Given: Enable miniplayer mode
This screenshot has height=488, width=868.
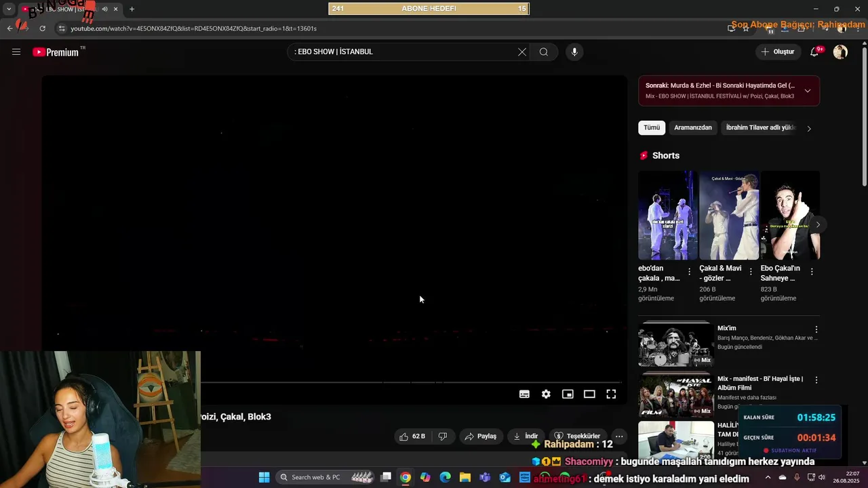Looking at the screenshot, I should coord(568,394).
